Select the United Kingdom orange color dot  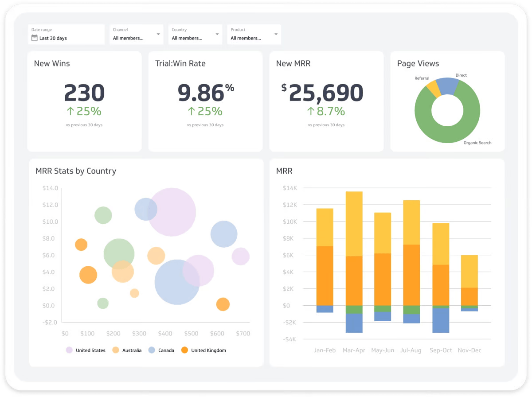184,350
